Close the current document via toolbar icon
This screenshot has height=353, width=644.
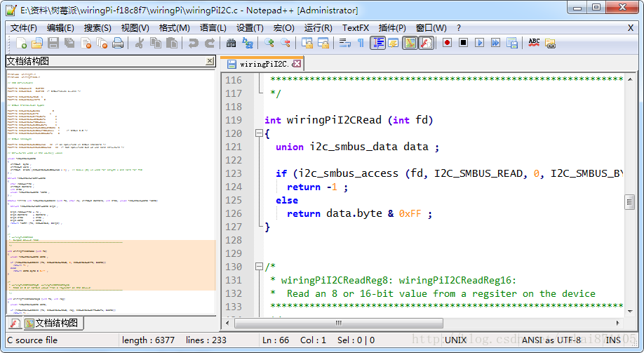pyautogui.click(x=86, y=43)
